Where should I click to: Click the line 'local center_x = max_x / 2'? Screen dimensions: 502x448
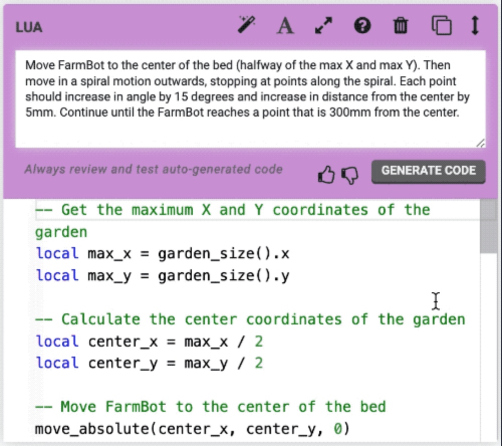(149, 342)
